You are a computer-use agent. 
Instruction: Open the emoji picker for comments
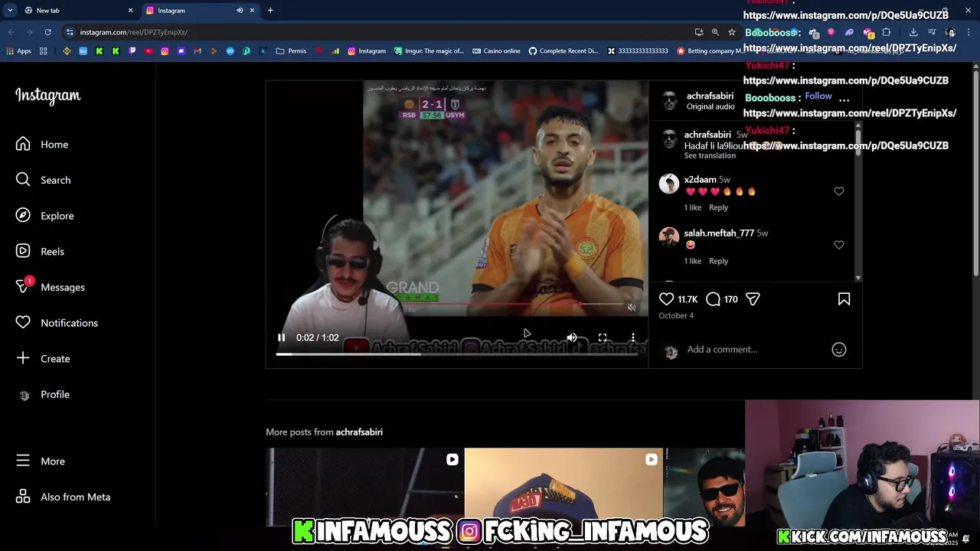(x=838, y=350)
